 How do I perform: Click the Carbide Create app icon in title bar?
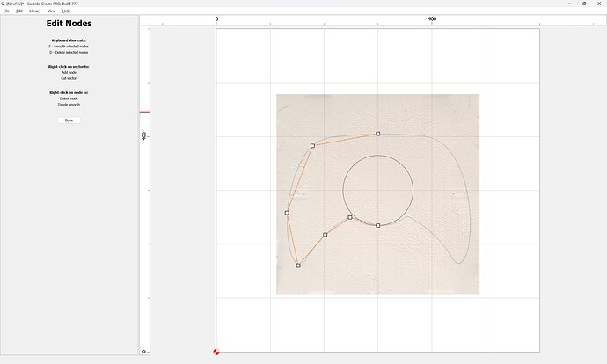point(3,4)
